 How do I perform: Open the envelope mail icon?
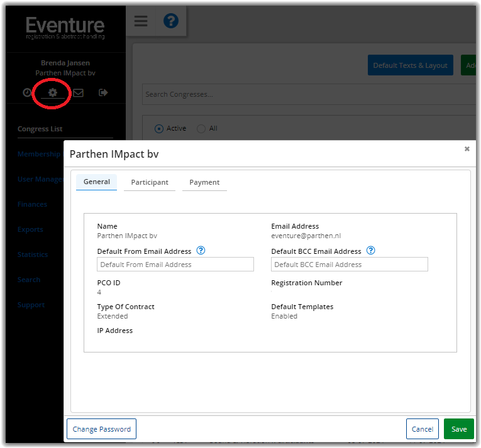coord(78,92)
